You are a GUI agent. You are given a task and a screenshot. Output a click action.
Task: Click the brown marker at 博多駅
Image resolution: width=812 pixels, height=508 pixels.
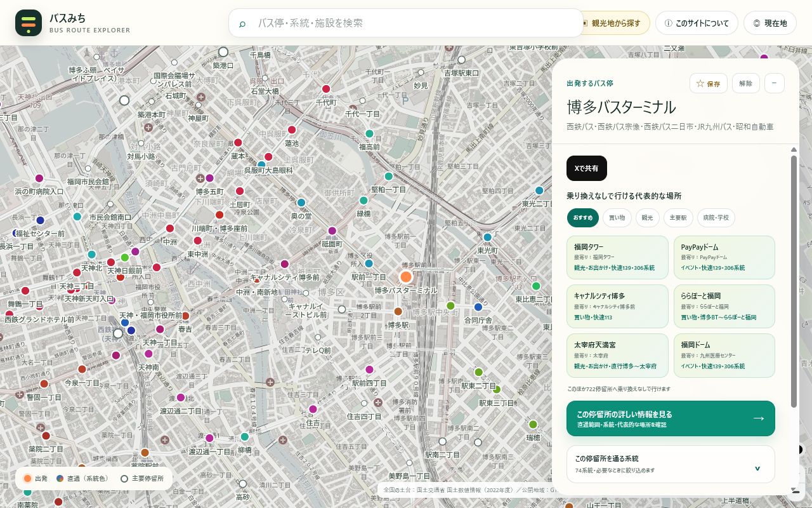(x=398, y=311)
